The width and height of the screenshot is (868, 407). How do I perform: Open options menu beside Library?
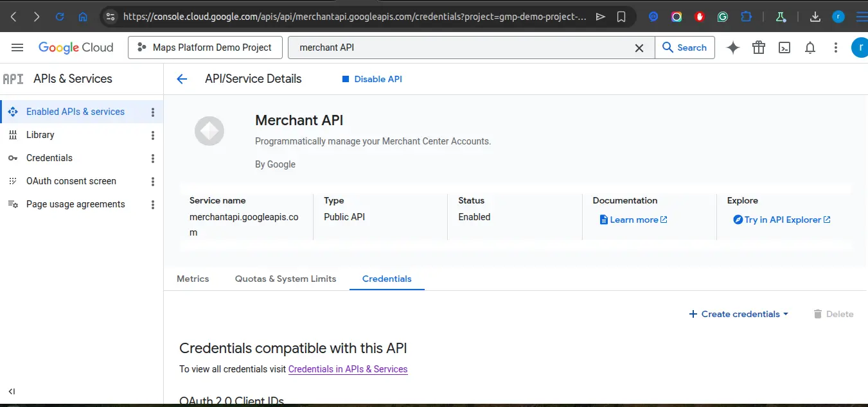point(153,135)
